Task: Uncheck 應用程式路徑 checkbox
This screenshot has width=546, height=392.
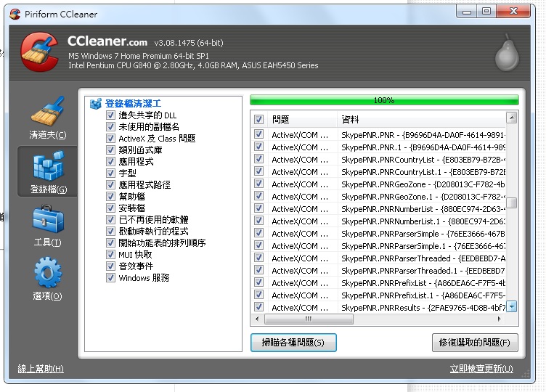Action: 110,185
